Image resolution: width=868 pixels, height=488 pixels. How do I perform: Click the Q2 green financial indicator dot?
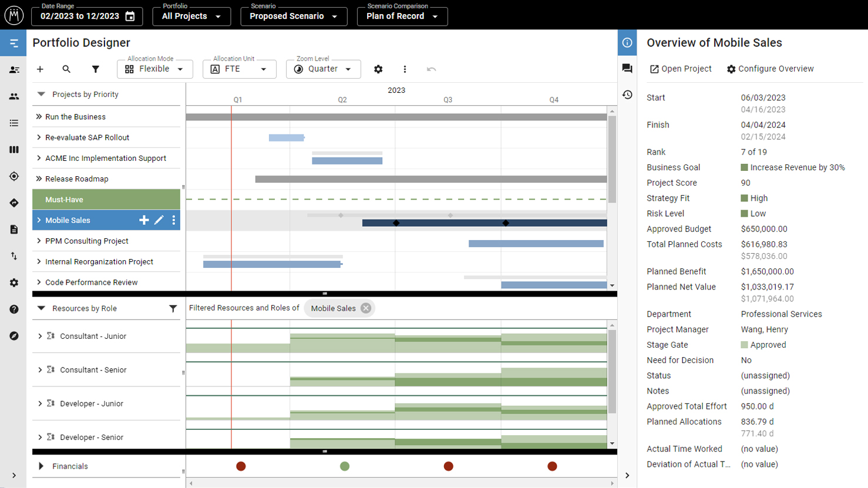point(345,466)
